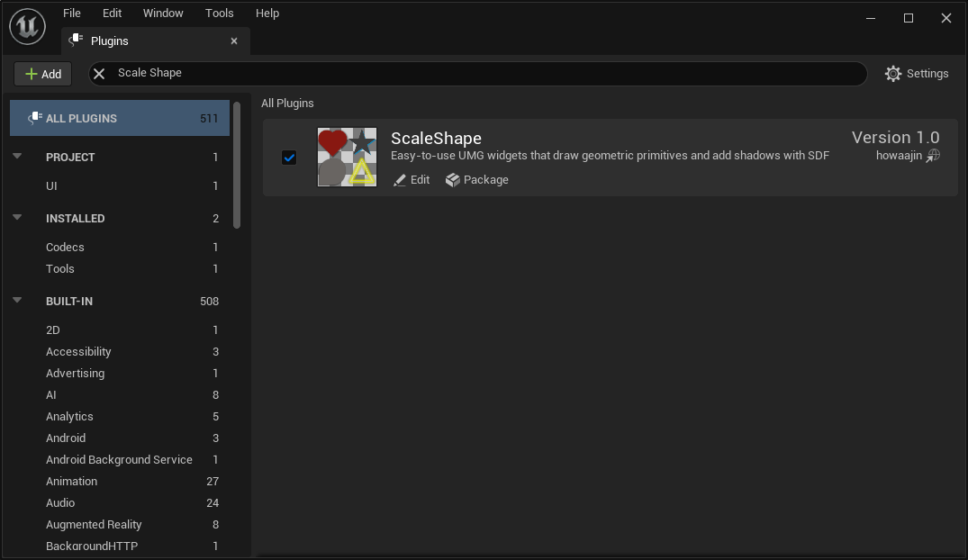Image resolution: width=968 pixels, height=560 pixels.
Task: Select the Plugins tab
Action: click(156, 41)
